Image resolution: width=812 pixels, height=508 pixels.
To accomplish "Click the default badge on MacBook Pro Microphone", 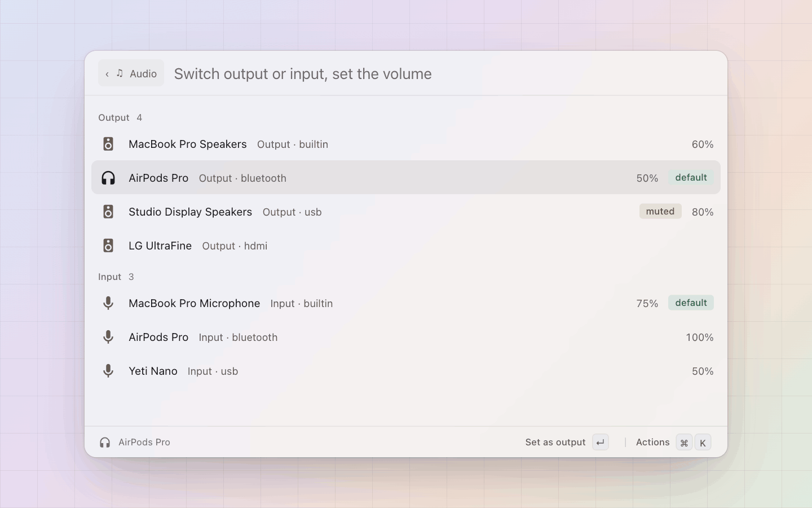I will (691, 303).
